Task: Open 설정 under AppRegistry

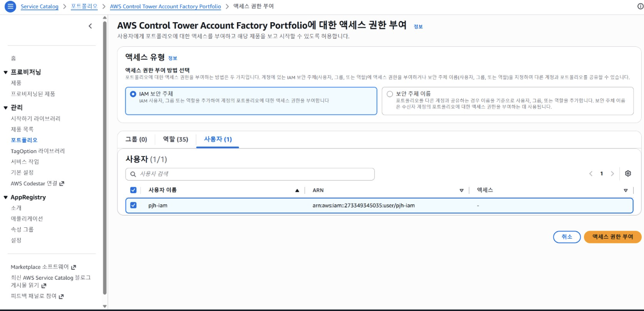Action: pos(16,240)
